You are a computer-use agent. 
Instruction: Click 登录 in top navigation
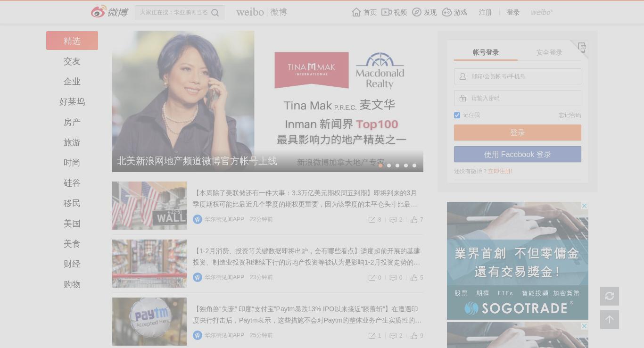513,12
